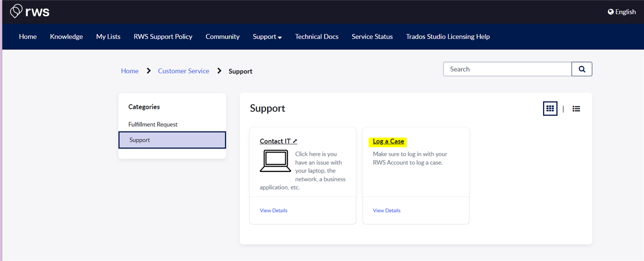Go to My Lists

108,37
